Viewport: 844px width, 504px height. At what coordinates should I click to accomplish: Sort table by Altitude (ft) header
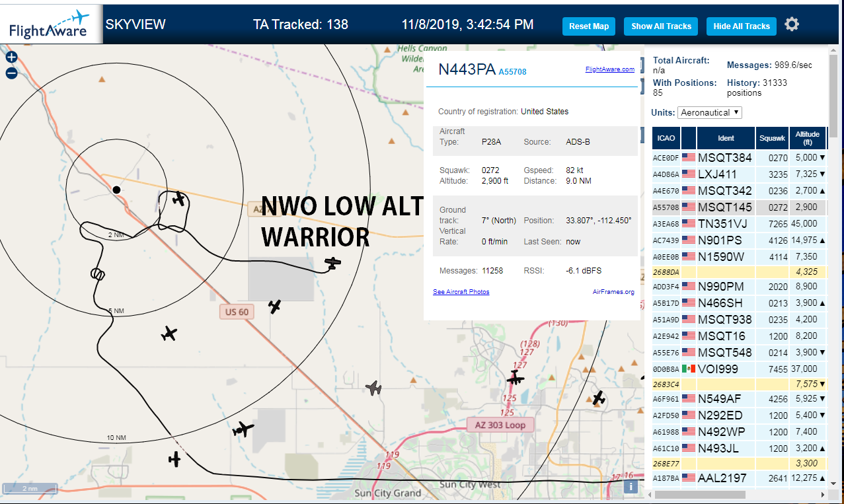[808, 138]
